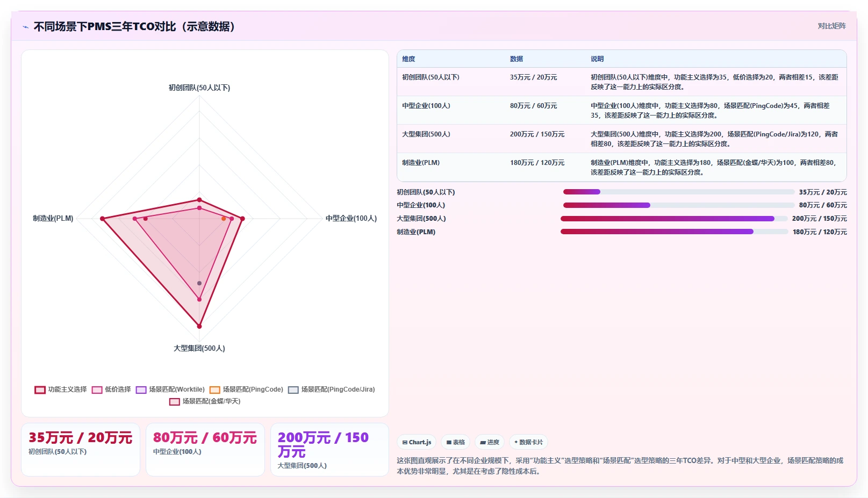Viewport: 868px width, 498px height.
Task: Open the 35万元 / 20万元 data card
Action: pos(81,450)
